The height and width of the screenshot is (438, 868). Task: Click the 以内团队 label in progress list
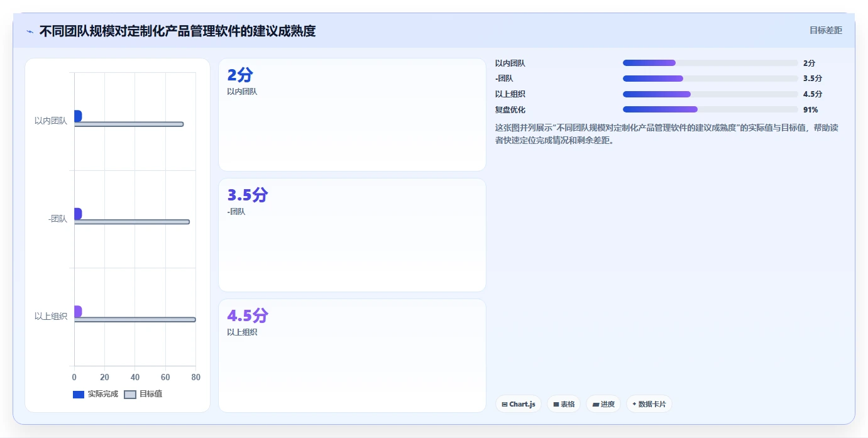pos(510,63)
